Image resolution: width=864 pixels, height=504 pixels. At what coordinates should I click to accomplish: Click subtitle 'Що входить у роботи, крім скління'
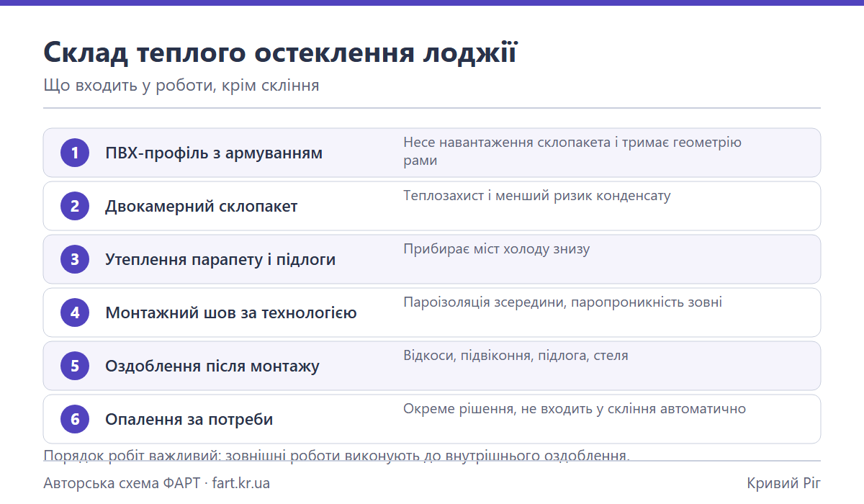[181, 86]
